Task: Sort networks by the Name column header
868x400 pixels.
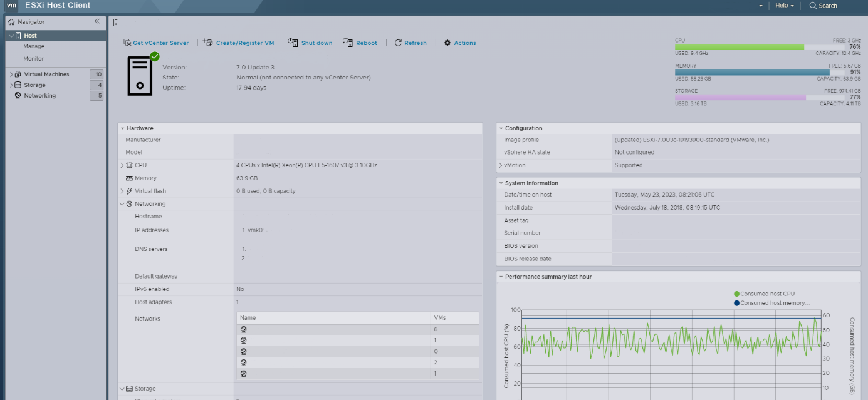Action: click(333, 318)
